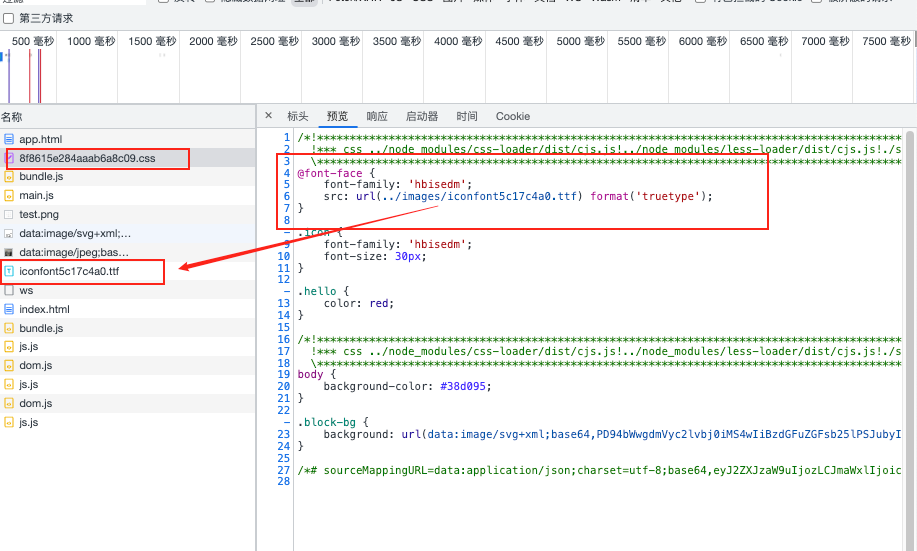Collapse the .hello CSS rule block
This screenshot has width=917, height=551.
pos(287,291)
